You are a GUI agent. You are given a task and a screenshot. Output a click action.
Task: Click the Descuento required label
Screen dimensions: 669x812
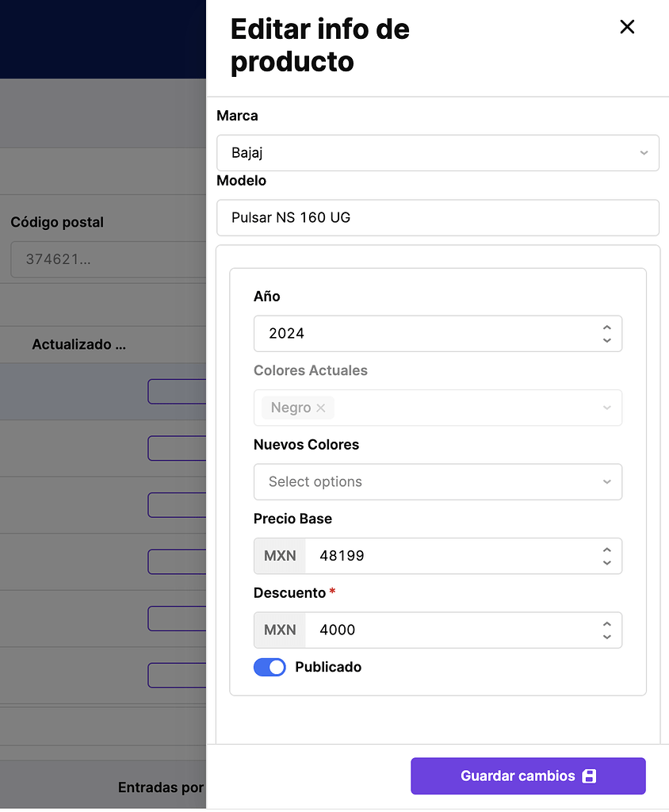[x=295, y=592]
